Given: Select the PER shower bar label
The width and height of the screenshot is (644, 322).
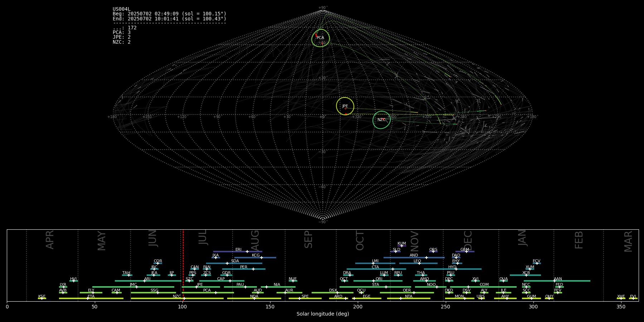Looking at the screenshot, I should pyautogui.click(x=244, y=267).
